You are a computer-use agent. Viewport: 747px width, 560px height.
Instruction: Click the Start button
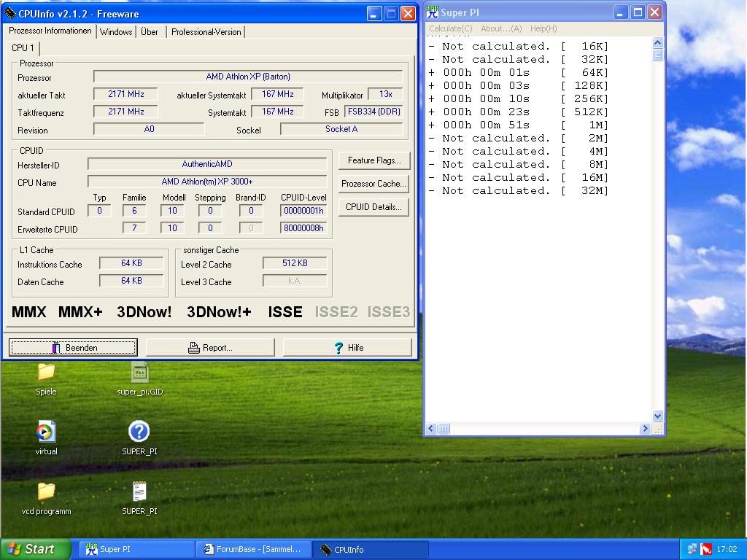click(x=35, y=549)
